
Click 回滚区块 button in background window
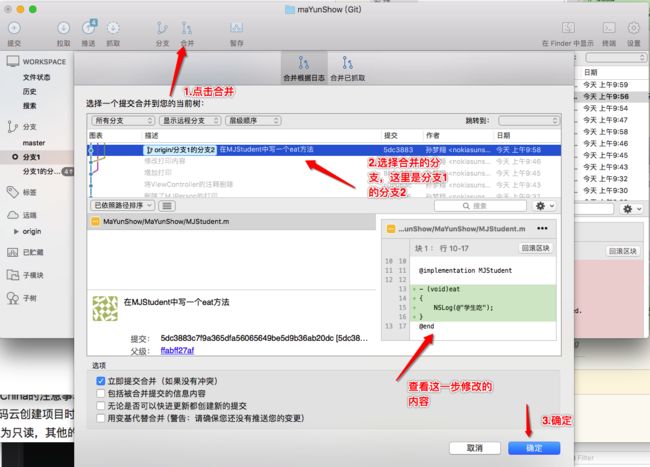[623, 251]
